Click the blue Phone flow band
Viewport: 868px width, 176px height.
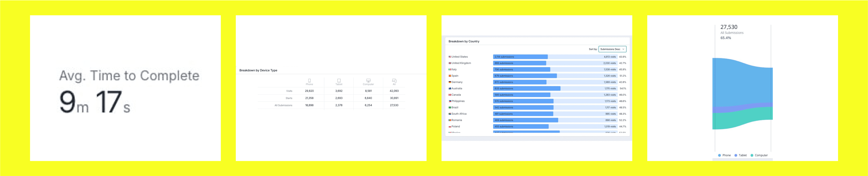point(741,84)
